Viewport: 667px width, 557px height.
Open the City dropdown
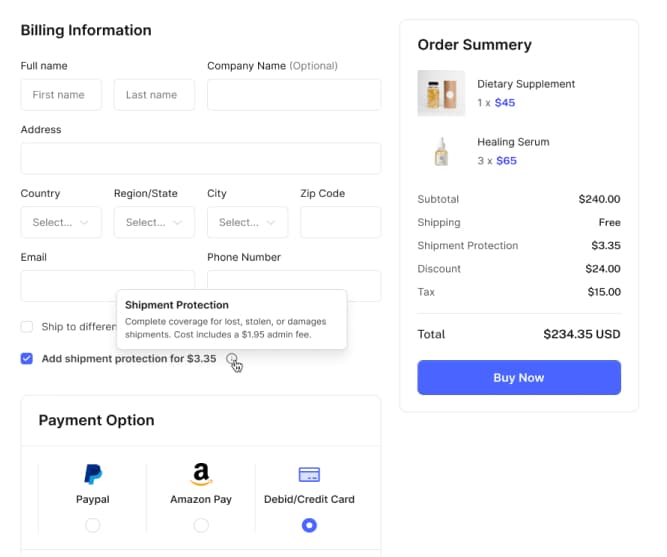click(x=247, y=222)
